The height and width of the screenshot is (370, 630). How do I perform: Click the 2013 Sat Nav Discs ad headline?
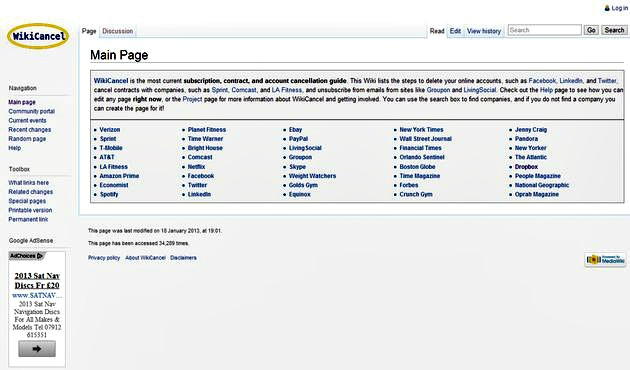[x=37, y=281]
